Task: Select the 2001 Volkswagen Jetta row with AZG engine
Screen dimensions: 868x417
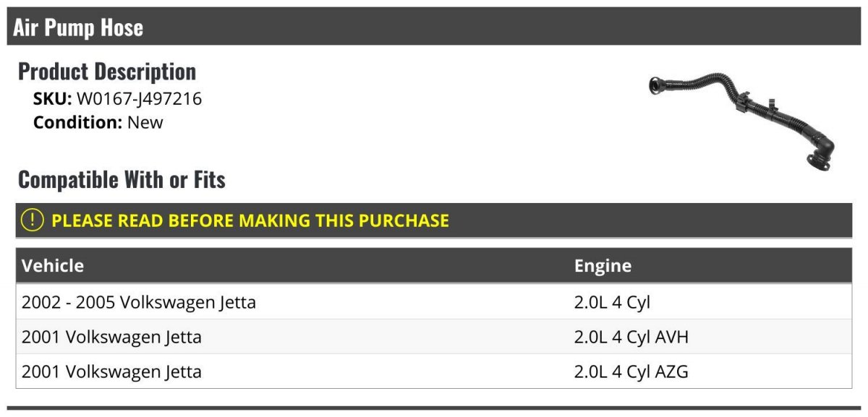Action: click(111, 371)
